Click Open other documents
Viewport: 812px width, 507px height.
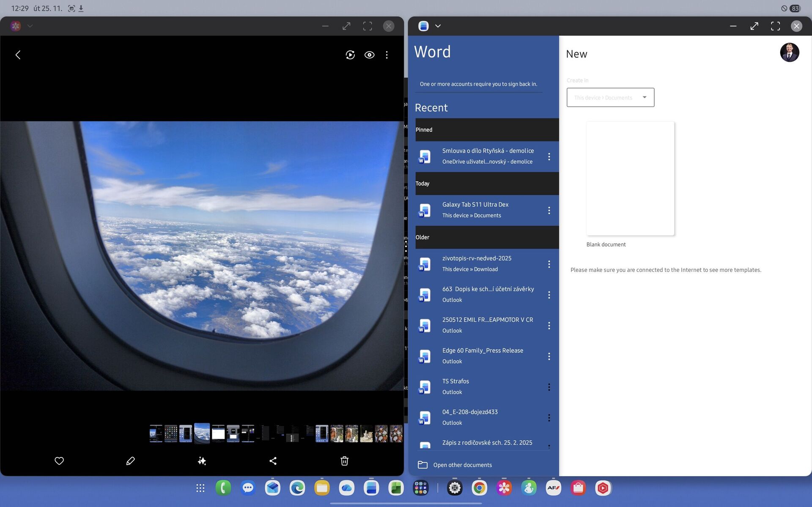point(462,465)
